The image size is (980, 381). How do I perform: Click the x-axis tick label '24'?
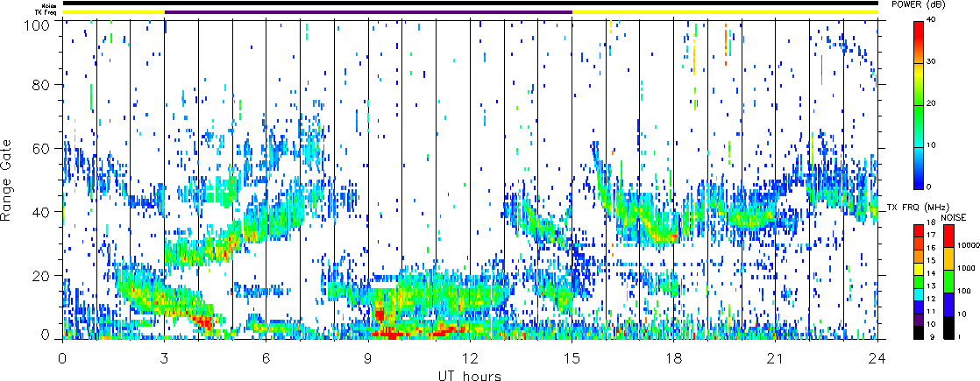click(x=877, y=356)
